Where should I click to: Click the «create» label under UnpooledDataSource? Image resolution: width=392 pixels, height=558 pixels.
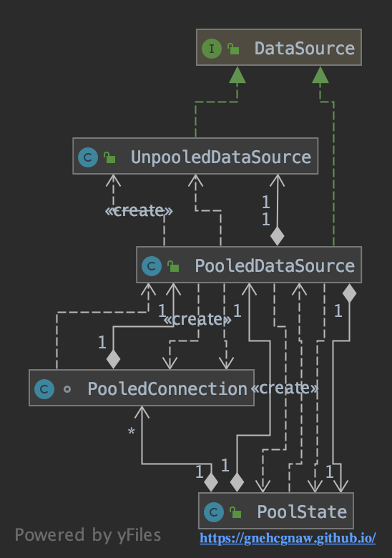coord(139,210)
